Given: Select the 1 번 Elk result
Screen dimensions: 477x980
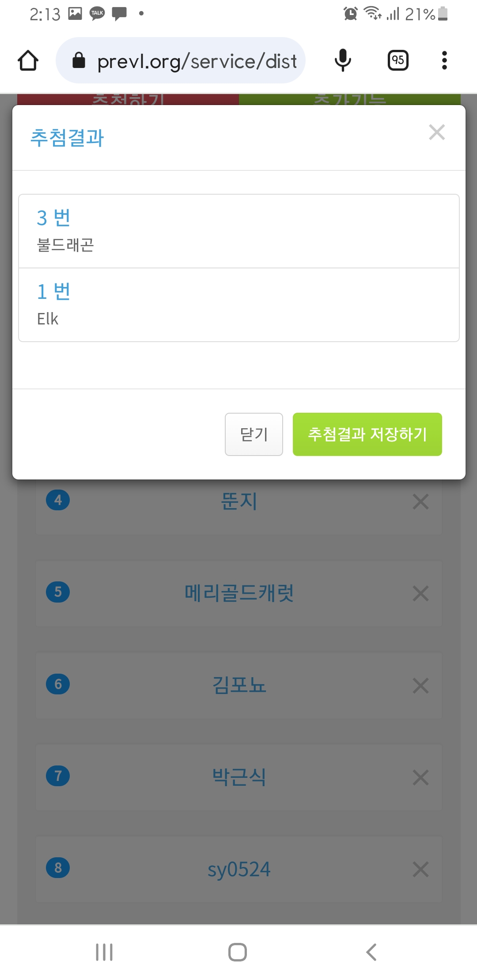Looking at the screenshot, I should pyautogui.click(x=238, y=305).
